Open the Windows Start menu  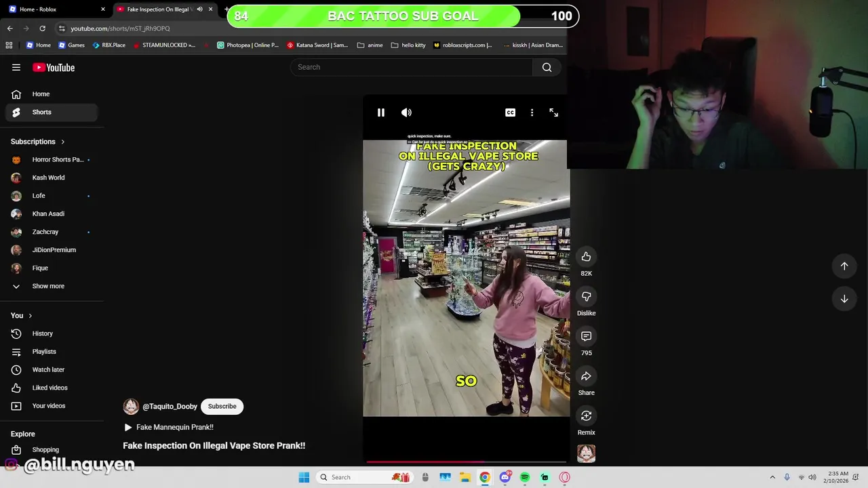click(304, 477)
